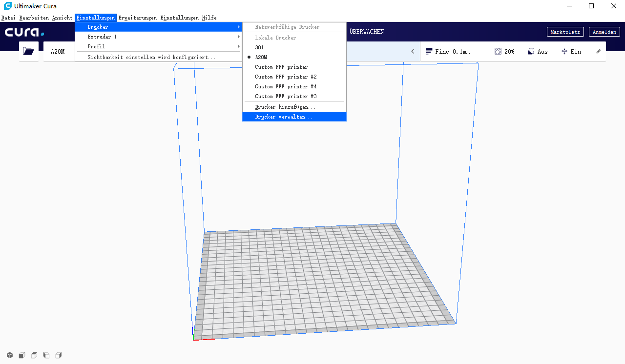The image size is (625, 364).
Task: Click the Marktplatz button
Action: pos(565,32)
